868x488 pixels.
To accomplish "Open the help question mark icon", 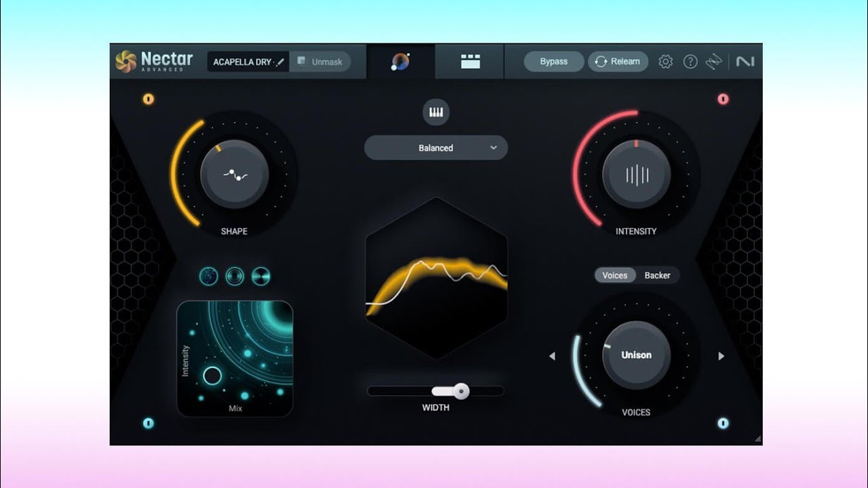I will tap(690, 62).
